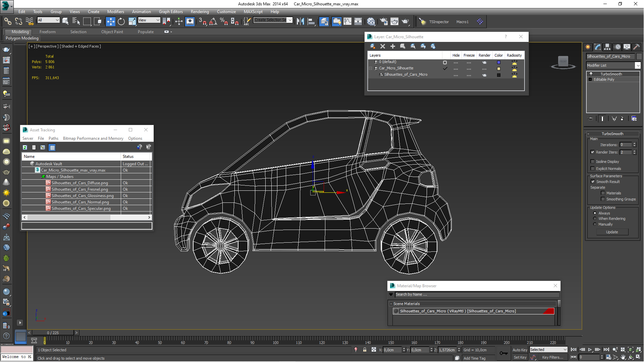The image size is (644, 362).
Task: Click Select by Name icon
Action: pos(76,21)
